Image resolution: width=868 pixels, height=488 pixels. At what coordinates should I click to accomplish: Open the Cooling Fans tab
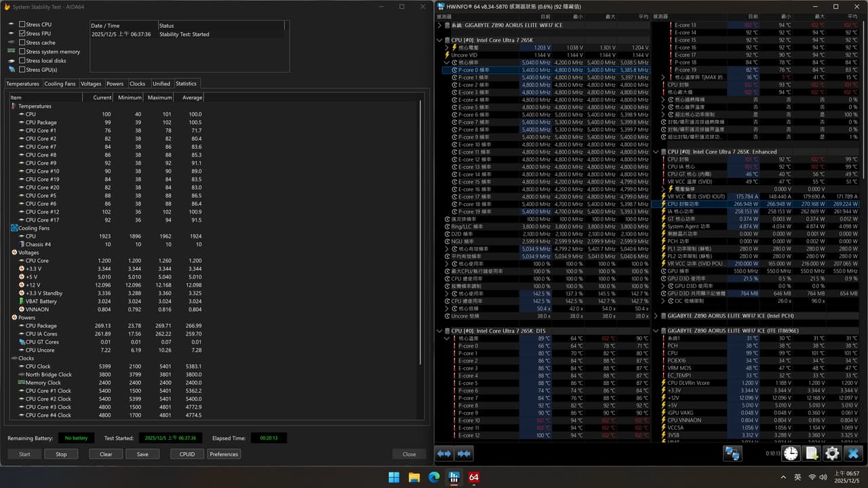(60, 84)
